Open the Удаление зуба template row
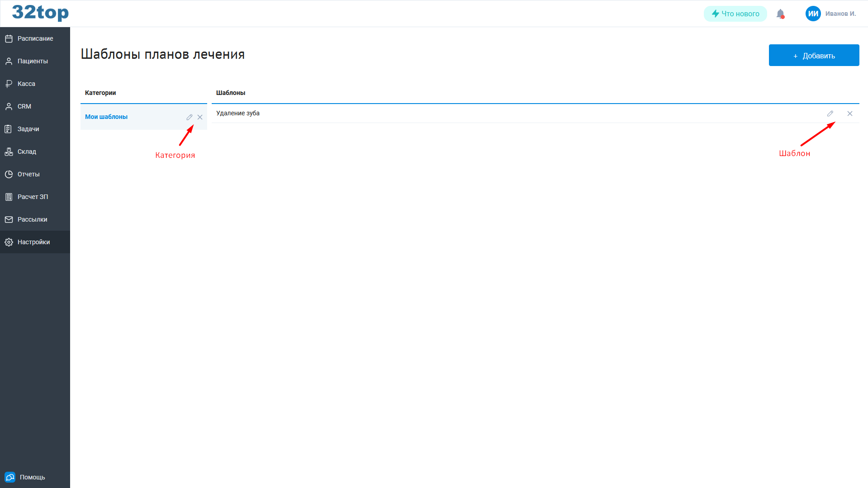This screenshot has width=868, height=488. click(x=238, y=113)
